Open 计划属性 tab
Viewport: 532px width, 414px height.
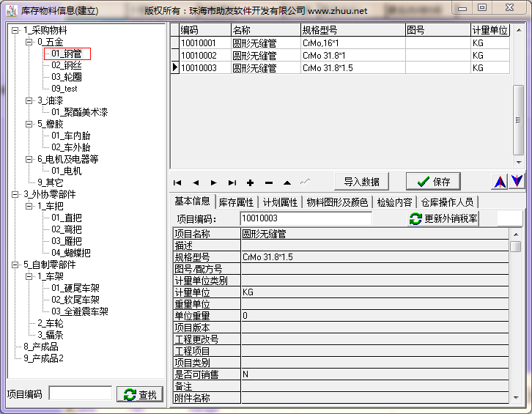point(280,202)
